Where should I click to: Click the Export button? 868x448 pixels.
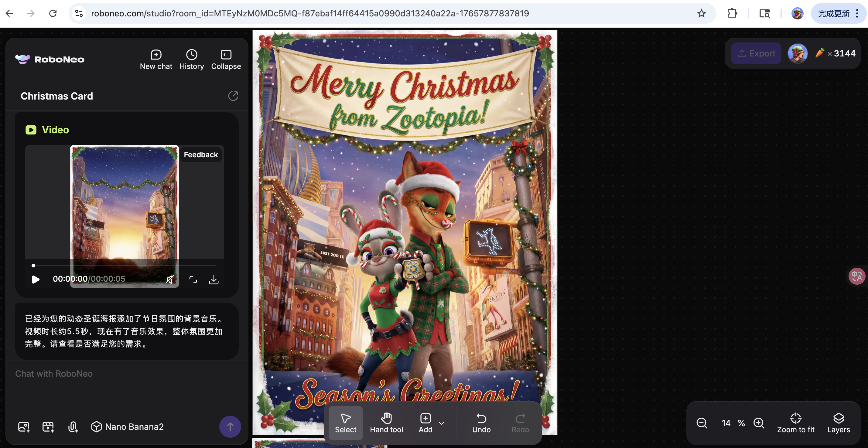[x=756, y=53]
